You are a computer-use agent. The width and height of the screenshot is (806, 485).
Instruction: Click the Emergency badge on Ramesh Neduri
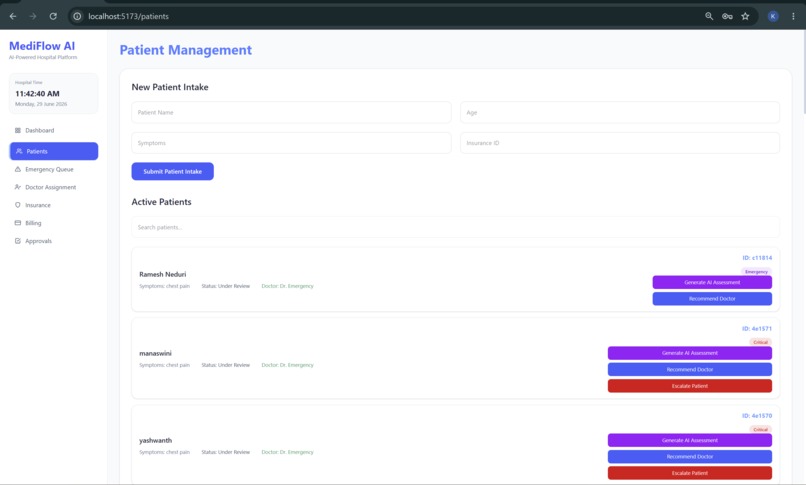tap(756, 271)
